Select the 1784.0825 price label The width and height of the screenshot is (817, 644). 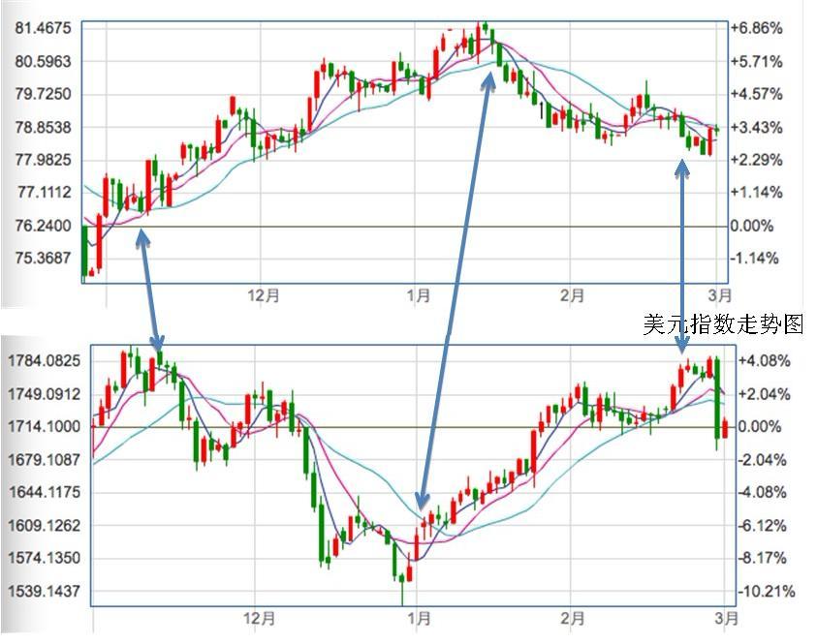coord(45,361)
